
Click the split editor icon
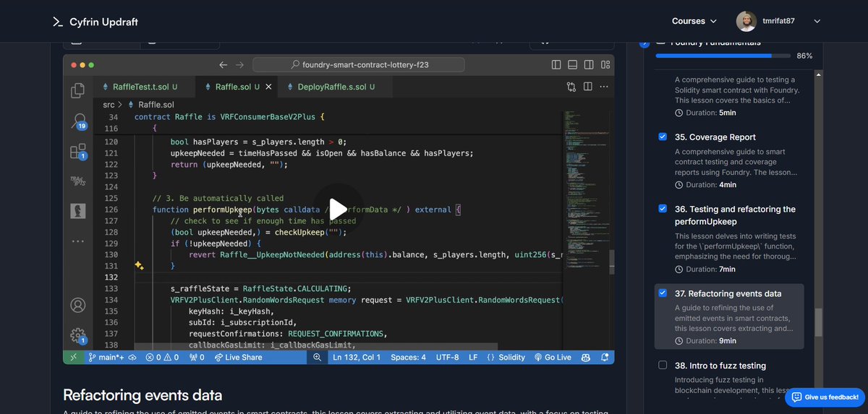pos(588,87)
